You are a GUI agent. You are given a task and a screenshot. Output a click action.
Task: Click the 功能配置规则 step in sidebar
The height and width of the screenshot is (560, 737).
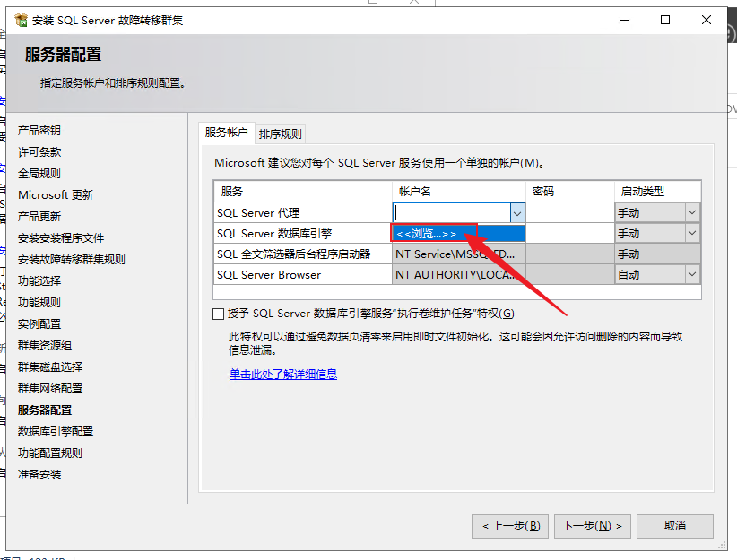coord(50,453)
